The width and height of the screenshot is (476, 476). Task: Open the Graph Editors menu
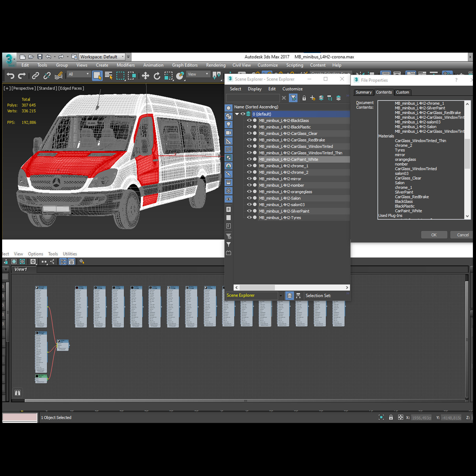(185, 65)
